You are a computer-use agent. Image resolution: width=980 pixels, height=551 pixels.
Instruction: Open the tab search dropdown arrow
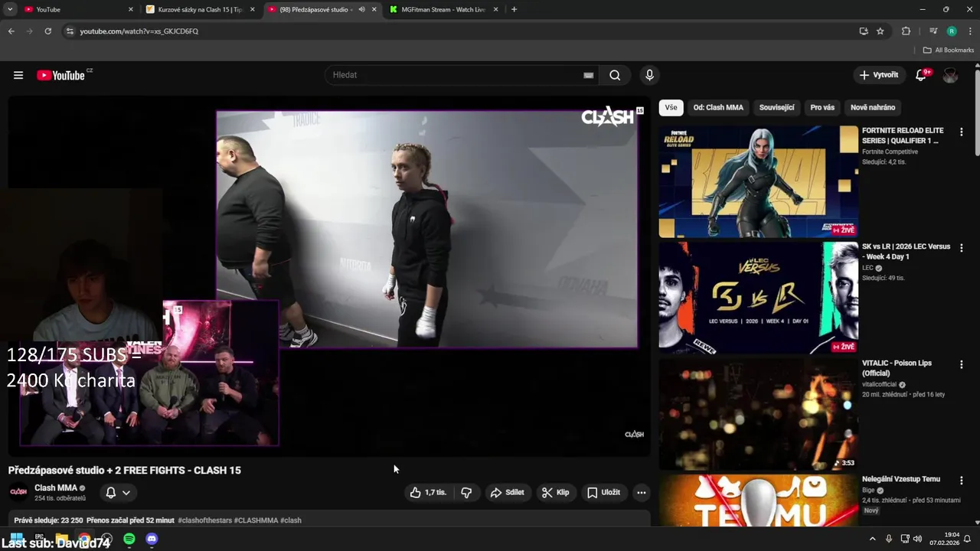[x=10, y=9]
